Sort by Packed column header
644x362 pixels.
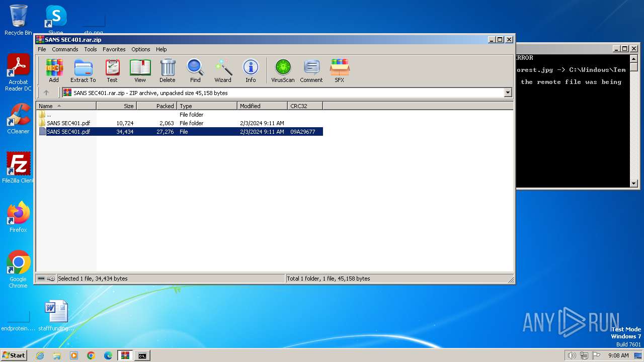157,106
